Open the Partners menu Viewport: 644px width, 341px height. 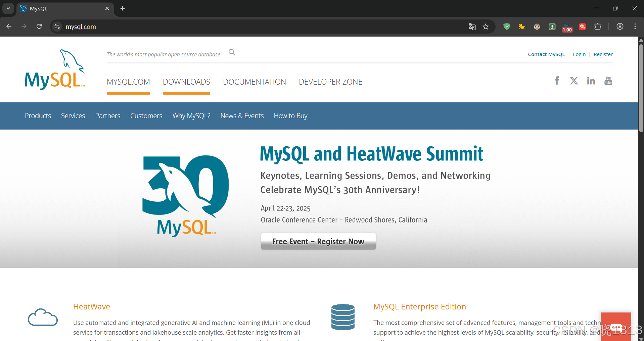click(107, 116)
